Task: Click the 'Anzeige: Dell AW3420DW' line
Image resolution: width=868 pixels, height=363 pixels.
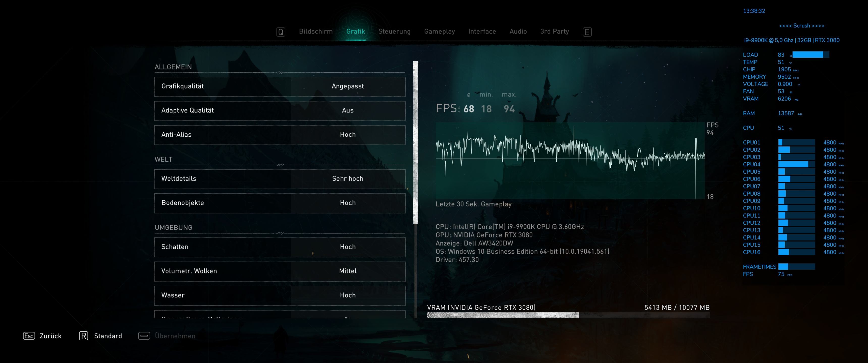Action: click(474, 243)
